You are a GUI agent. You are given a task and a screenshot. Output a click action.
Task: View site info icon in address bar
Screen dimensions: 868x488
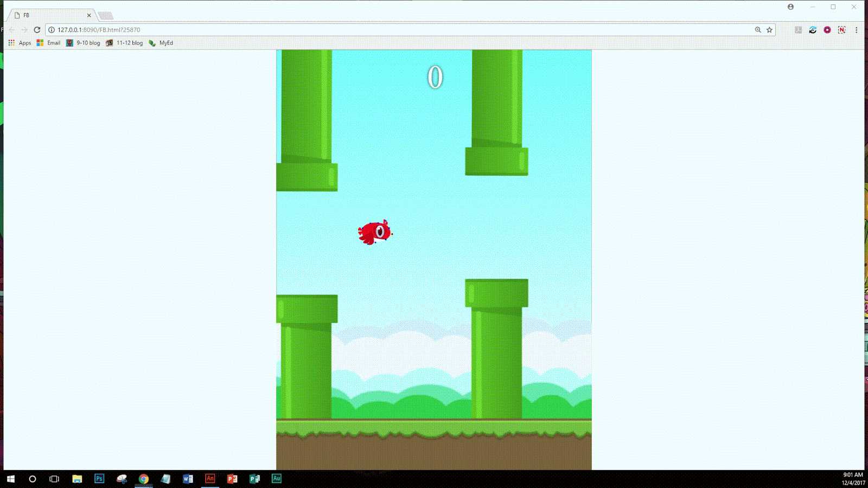tap(52, 30)
